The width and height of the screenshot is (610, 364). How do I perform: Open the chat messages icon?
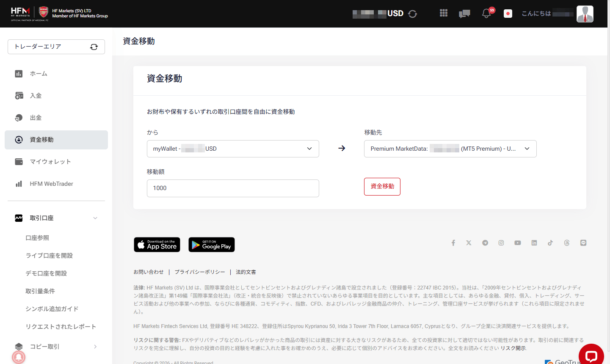tap(464, 14)
